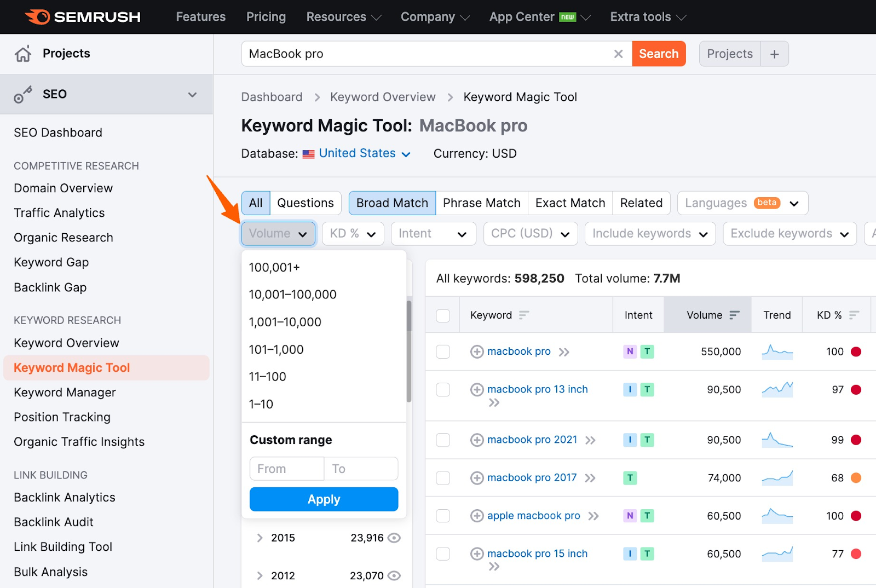876x588 pixels.
Task: View trend chart for 'macbook pro 2017'
Action: 777,478
